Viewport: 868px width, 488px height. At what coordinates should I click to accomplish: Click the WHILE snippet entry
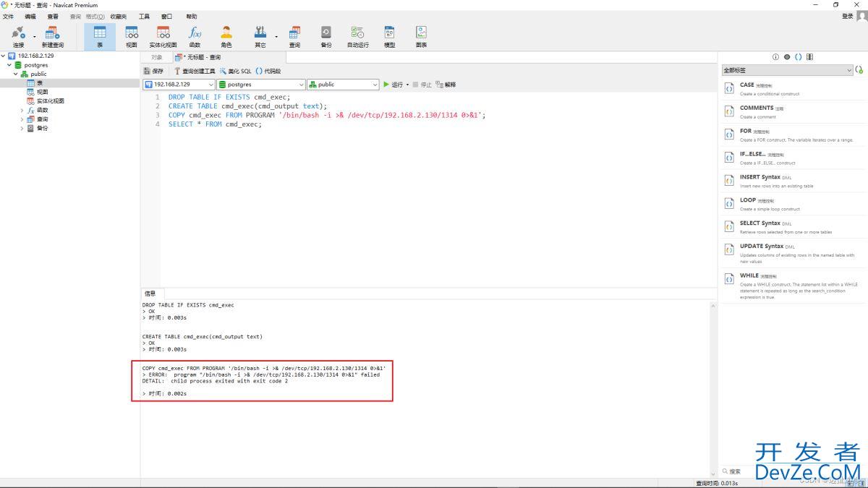[x=794, y=286]
